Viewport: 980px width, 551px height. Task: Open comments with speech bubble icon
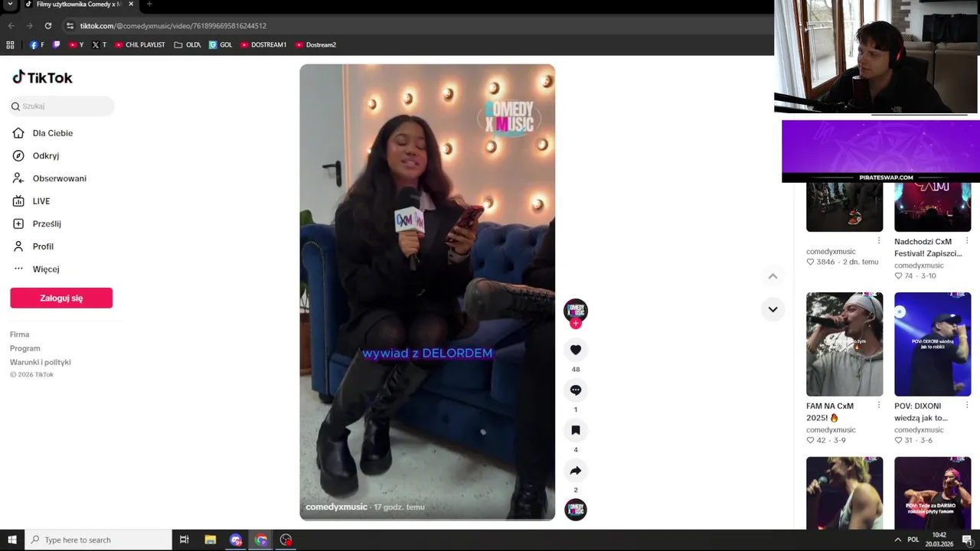576,390
